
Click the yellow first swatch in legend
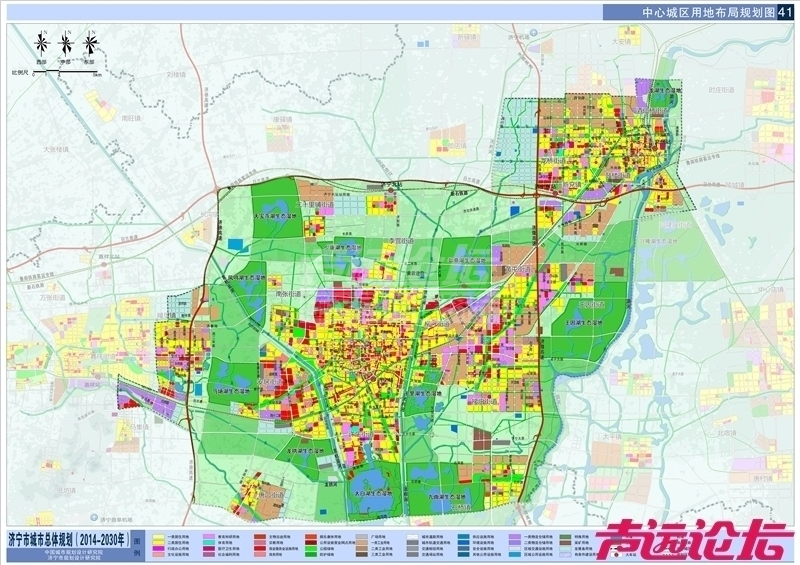159,536
